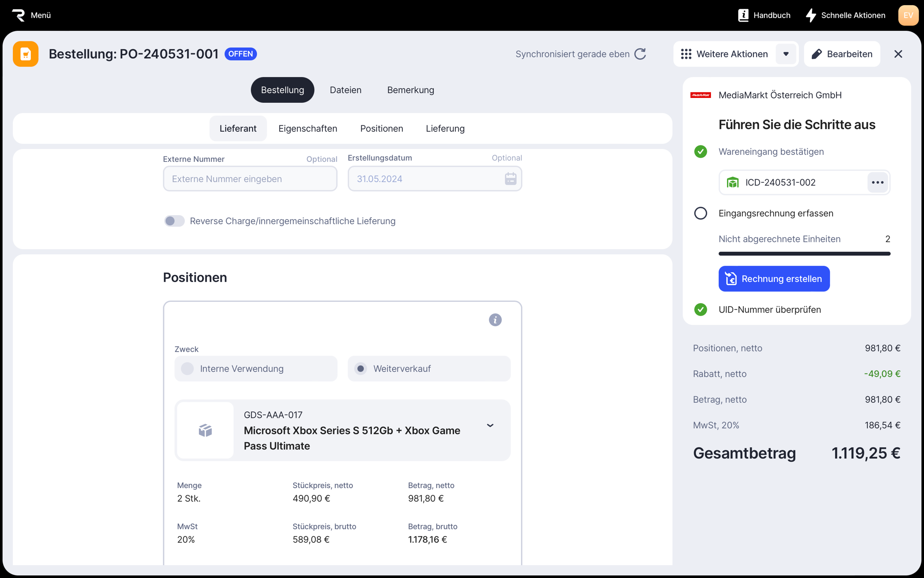Switch to the Dateien tab
Viewport: 924px width, 578px height.
[345, 90]
